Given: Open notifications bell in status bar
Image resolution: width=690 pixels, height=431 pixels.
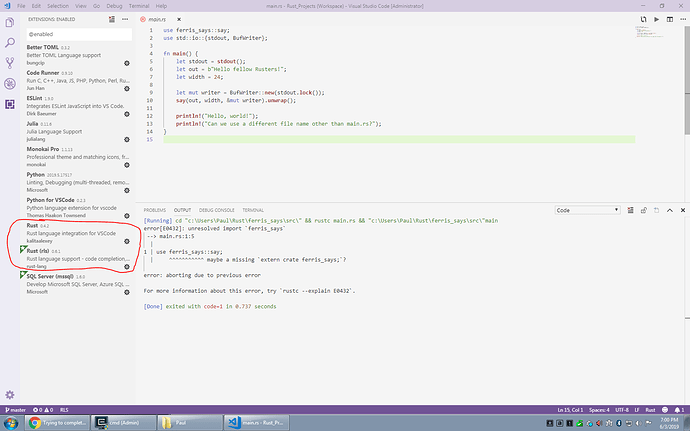Looking at the screenshot, I should pos(679,410).
